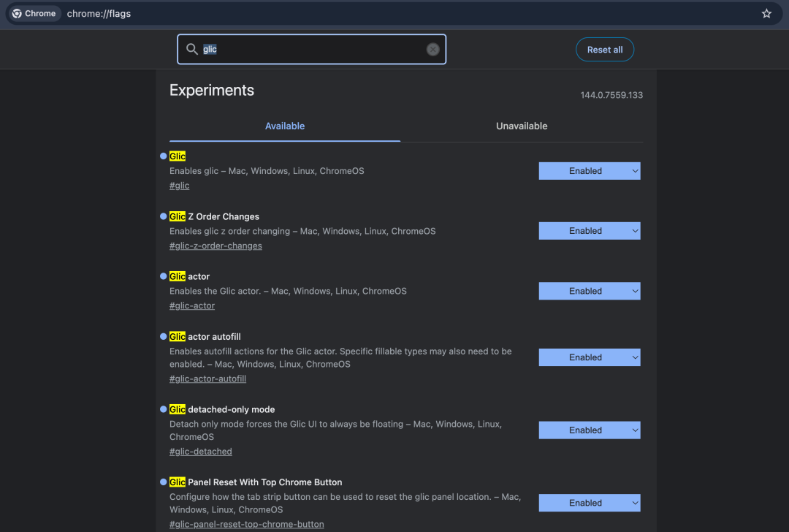Click the description 'Enables the Glic actor'
Screen dimensions: 789x532
[288, 291]
